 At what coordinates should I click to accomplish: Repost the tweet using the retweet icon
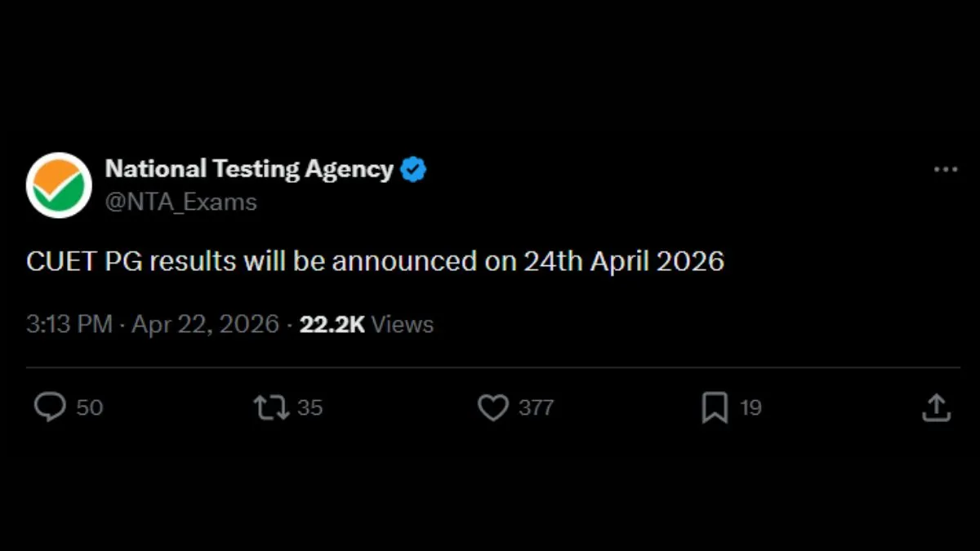click(271, 407)
